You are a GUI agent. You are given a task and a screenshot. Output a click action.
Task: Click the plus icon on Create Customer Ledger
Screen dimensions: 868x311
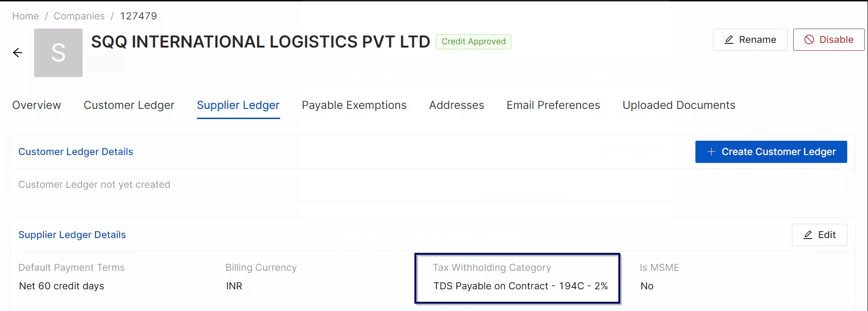pyautogui.click(x=711, y=152)
